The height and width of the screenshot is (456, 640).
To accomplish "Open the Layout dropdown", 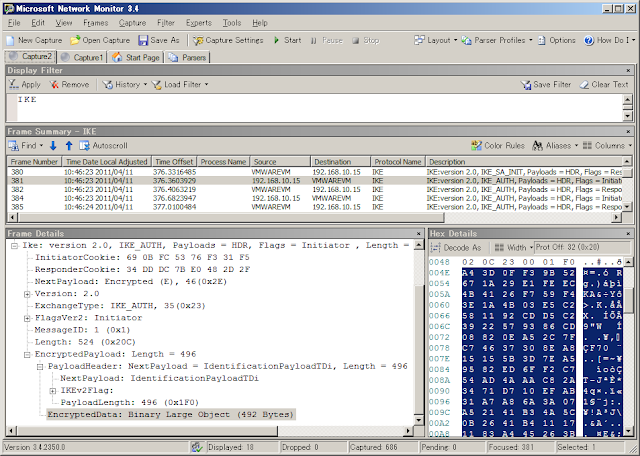I will pos(436,40).
